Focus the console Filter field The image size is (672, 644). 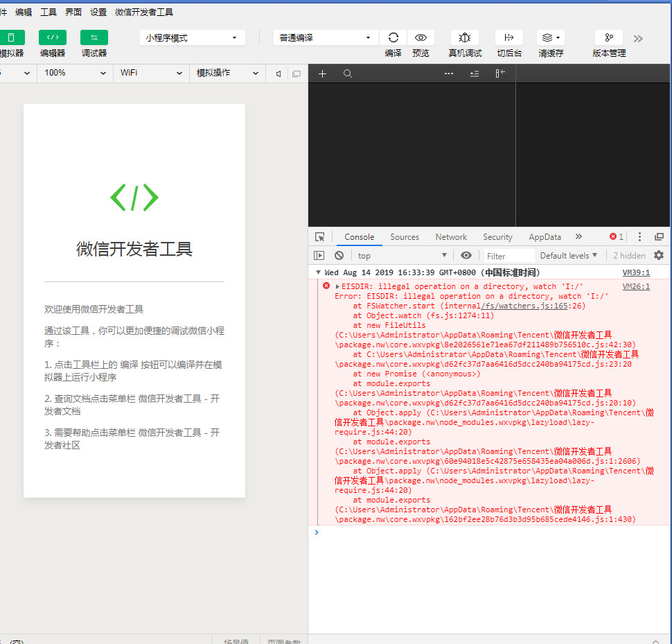509,256
